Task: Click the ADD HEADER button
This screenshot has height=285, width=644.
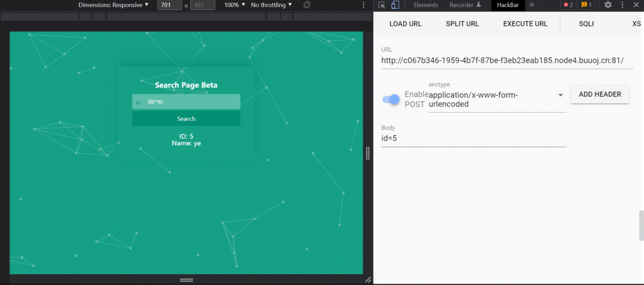Action: (x=599, y=94)
